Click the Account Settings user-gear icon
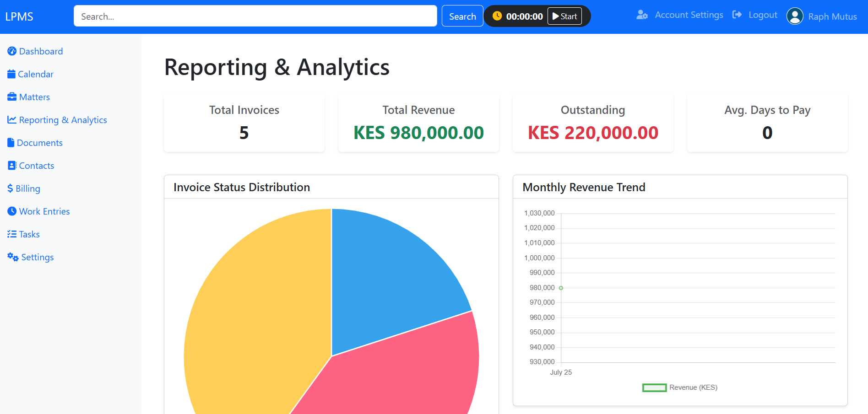This screenshot has width=868, height=414. click(x=642, y=15)
